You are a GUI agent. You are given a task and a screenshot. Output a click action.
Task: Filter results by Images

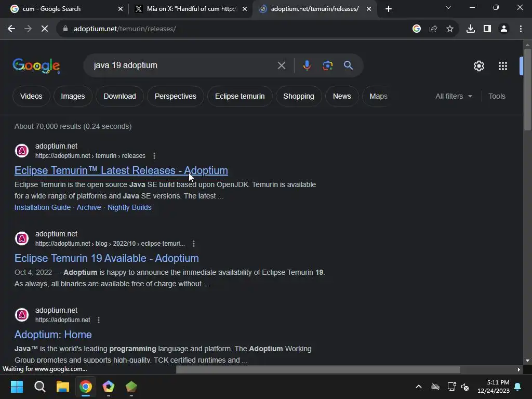[x=73, y=96]
